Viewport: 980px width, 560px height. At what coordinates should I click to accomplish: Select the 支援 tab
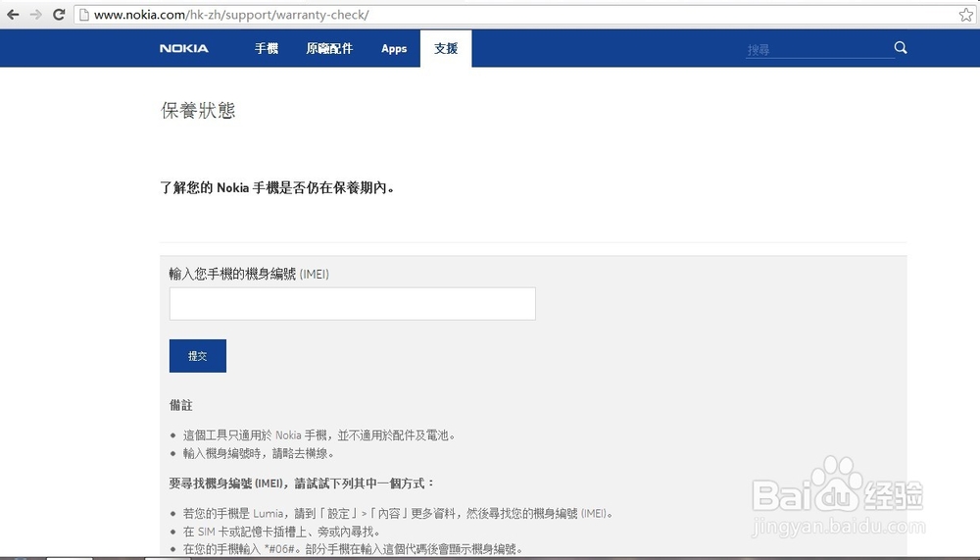[446, 48]
